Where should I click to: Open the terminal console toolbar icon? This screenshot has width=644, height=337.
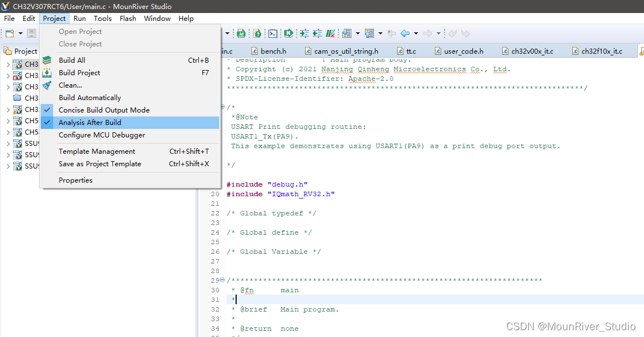coord(273,33)
